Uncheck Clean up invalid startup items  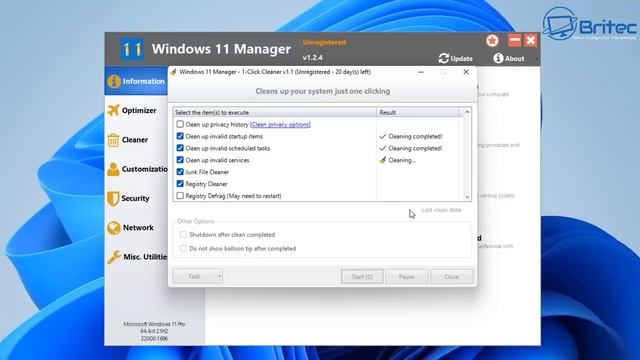[180, 136]
